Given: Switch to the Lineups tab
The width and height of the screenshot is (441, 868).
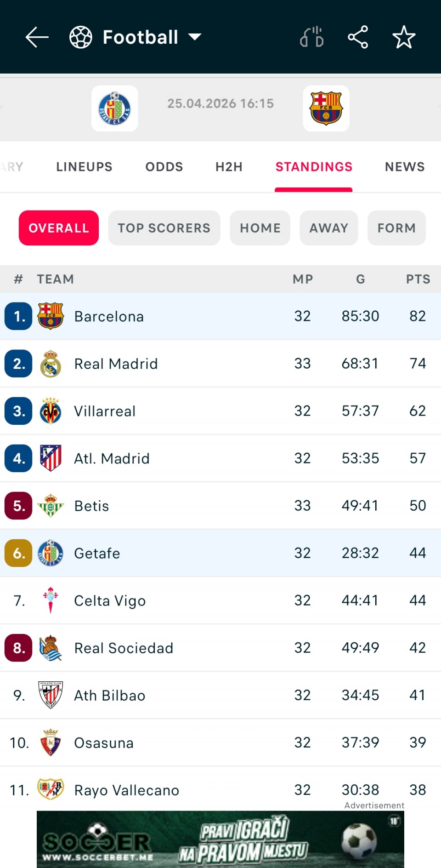Looking at the screenshot, I should [x=84, y=167].
